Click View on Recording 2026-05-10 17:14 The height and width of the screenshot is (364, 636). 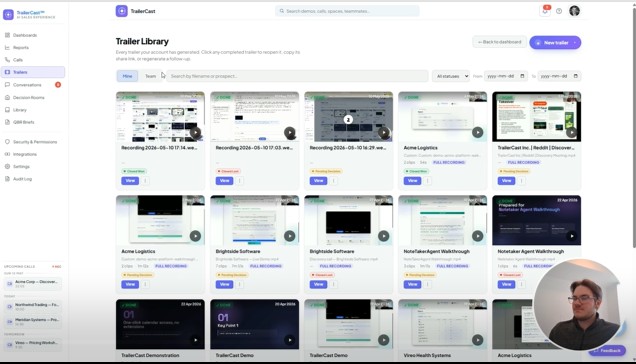point(130,181)
